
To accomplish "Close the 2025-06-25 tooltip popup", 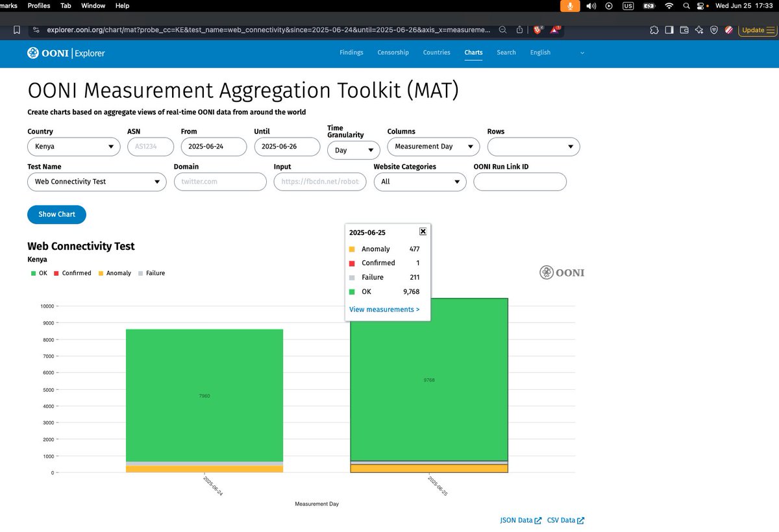I will 423,232.
